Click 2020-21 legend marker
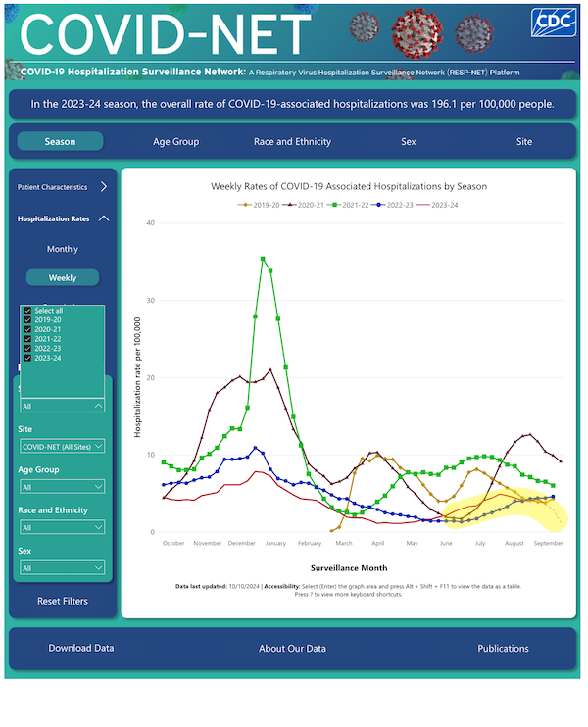 289,205
